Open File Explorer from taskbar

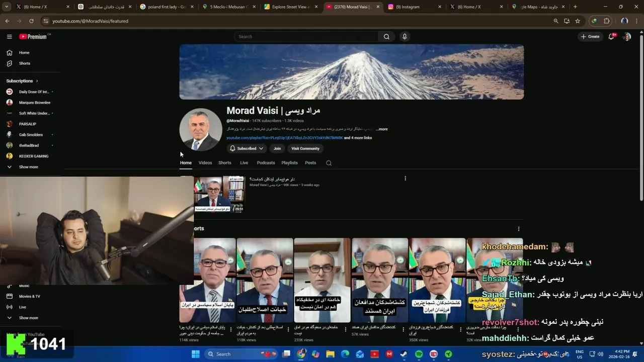tap(330, 354)
